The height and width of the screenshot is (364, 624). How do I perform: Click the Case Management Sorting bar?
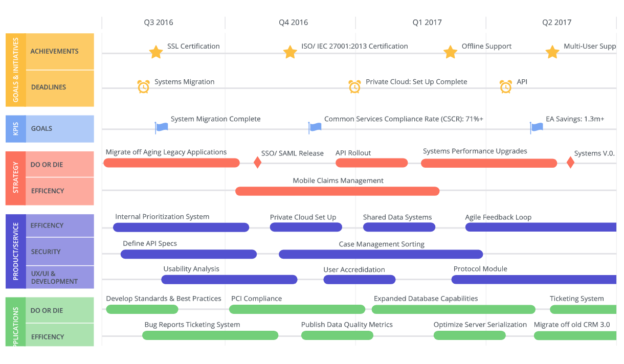pyautogui.click(x=381, y=254)
